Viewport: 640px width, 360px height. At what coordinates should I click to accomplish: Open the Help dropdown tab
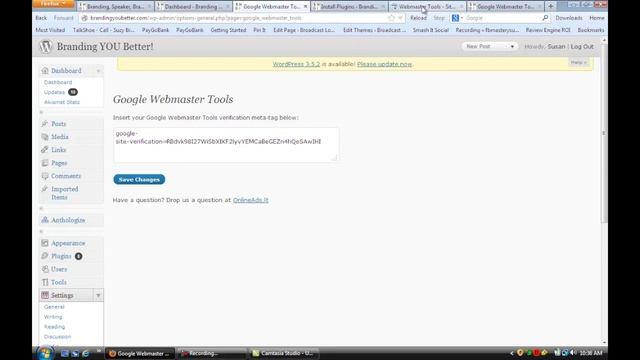click(578, 62)
